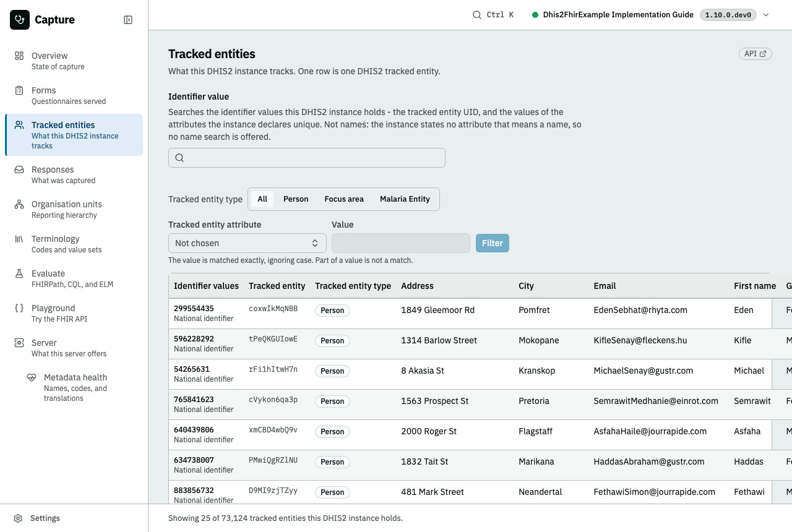Open the API external link
Image resolution: width=792 pixels, height=532 pixels.
pyautogui.click(x=755, y=54)
